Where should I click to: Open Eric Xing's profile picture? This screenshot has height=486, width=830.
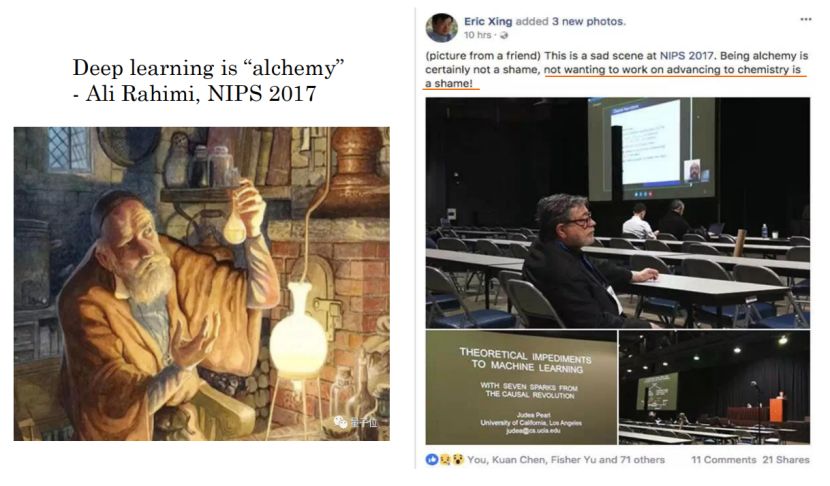tap(441, 28)
